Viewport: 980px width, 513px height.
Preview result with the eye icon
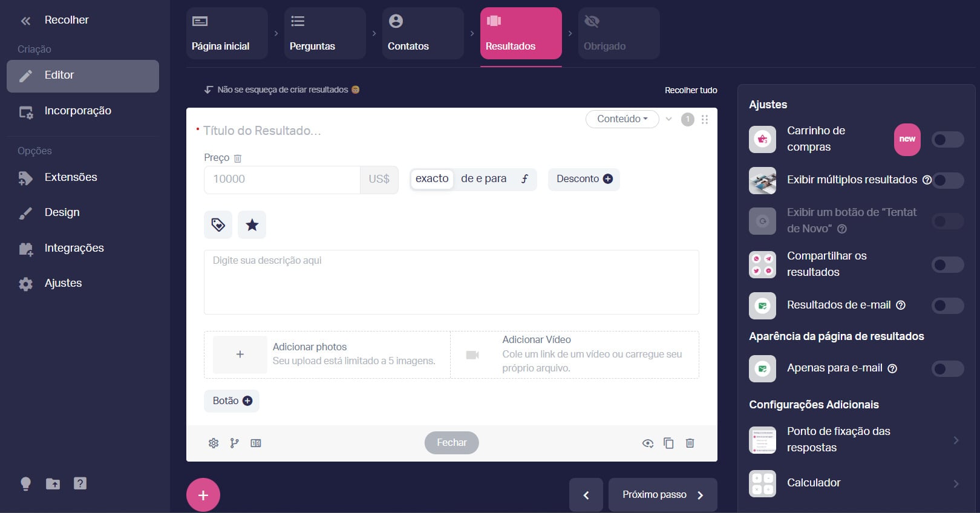click(x=647, y=443)
